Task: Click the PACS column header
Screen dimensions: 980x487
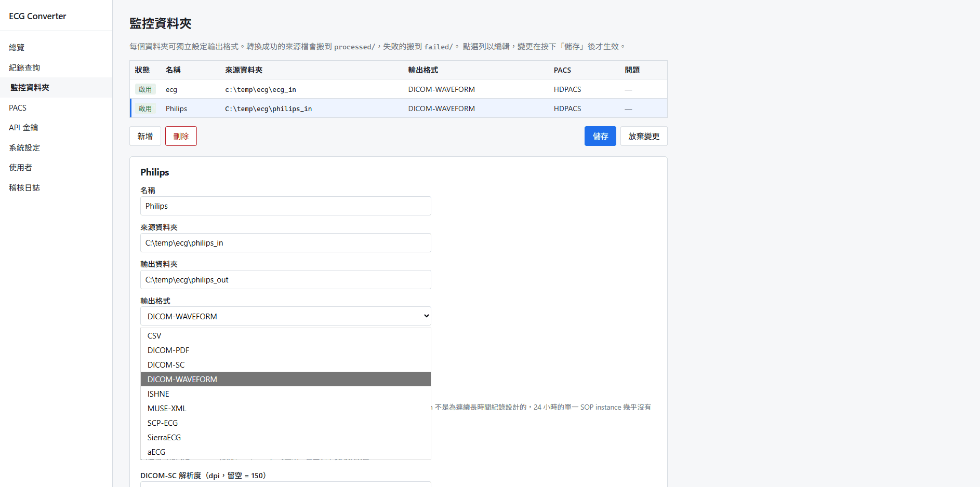Action: (562, 70)
